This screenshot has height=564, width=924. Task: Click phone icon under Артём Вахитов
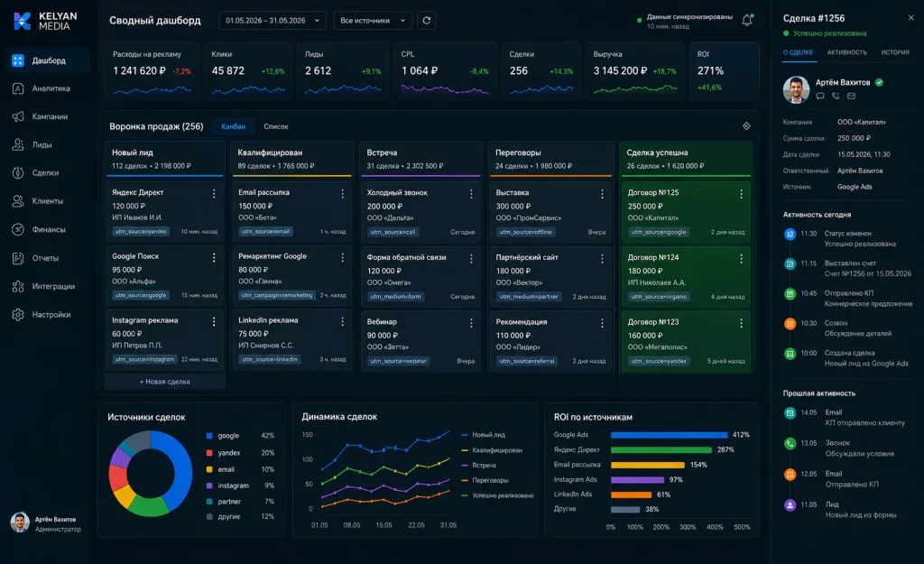836,96
